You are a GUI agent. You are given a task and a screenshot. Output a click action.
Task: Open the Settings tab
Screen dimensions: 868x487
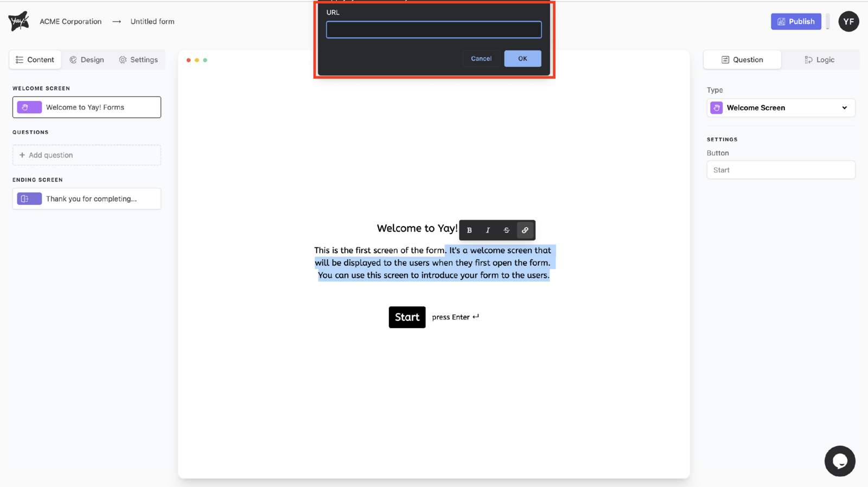(138, 60)
